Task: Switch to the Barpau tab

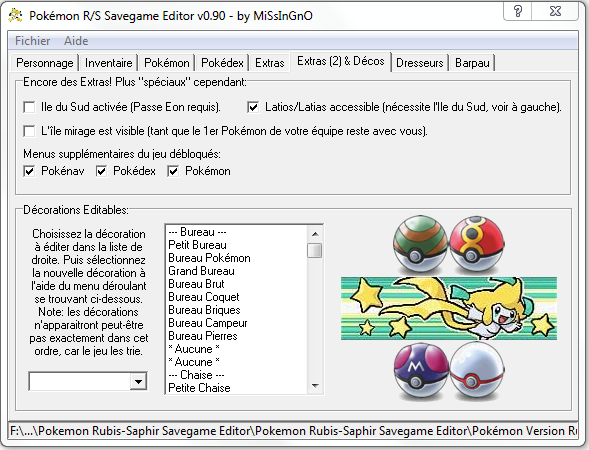Action: tap(472, 63)
